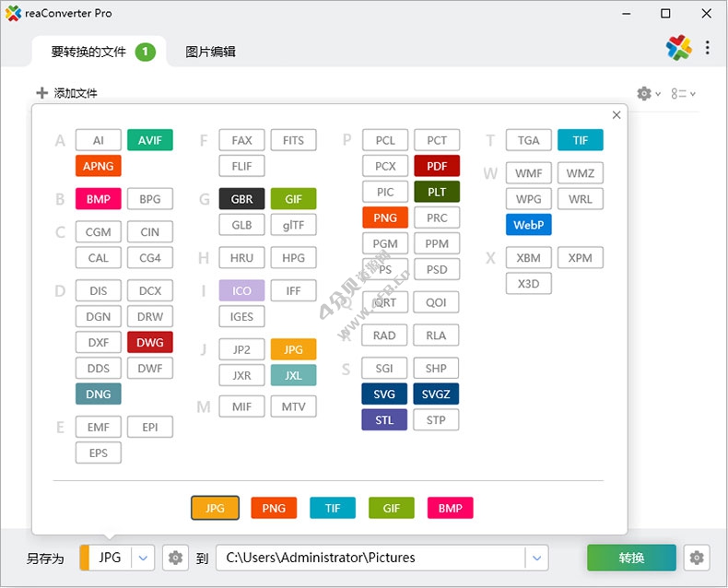Select BMP in the quick format row
The image size is (728, 588).
(450, 508)
